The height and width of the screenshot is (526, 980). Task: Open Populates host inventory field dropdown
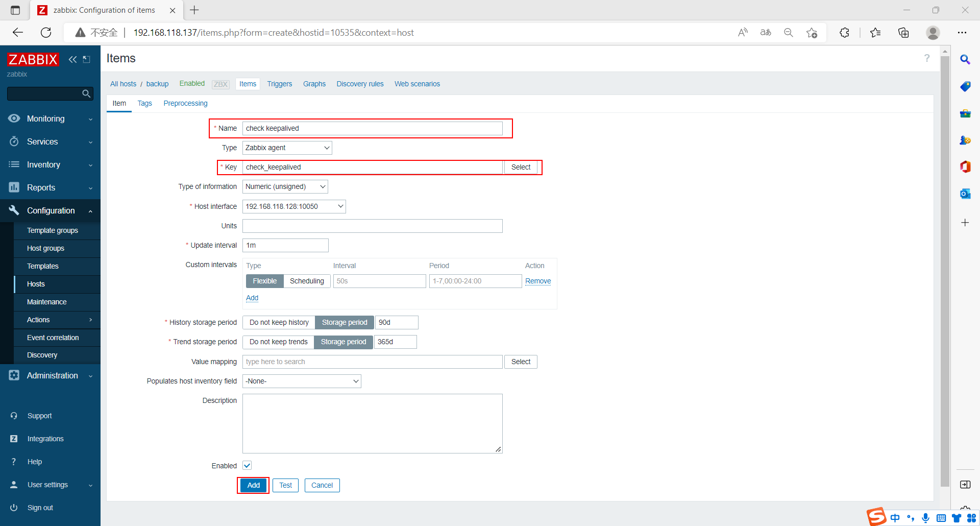coord(302,381)
